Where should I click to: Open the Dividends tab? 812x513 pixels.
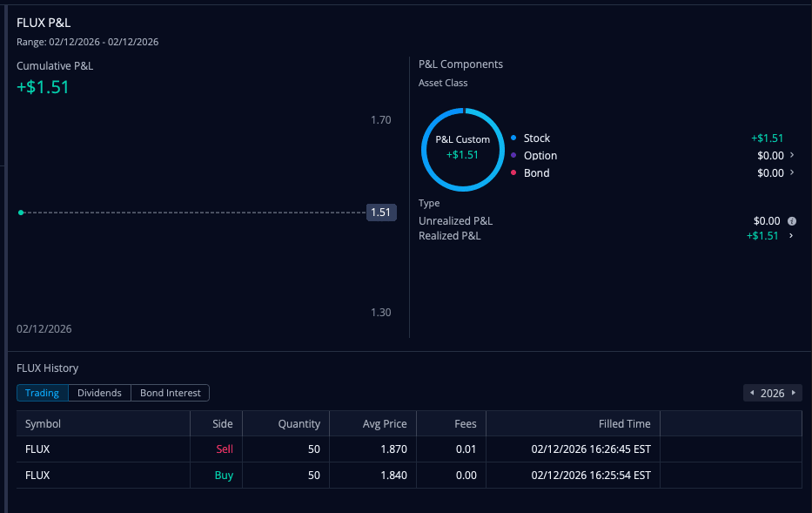point(99,393)
